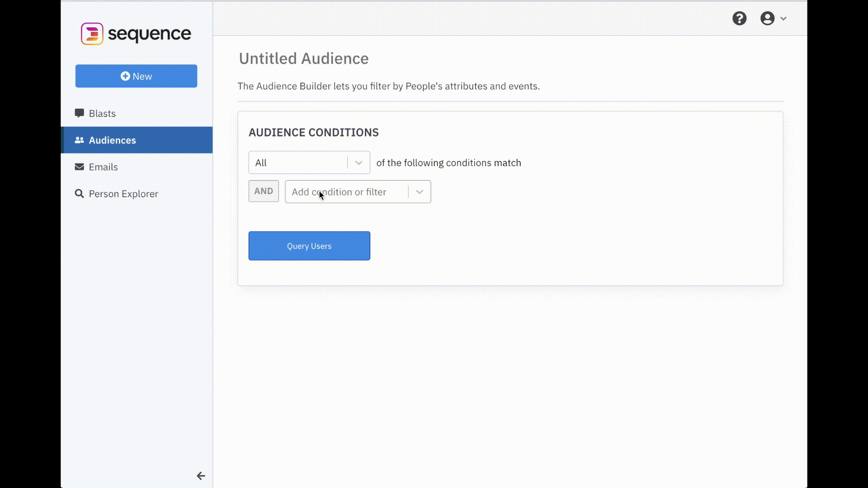The width and height of the screenshot is (868, 488).
Task: Click the user account icon
Action: [x=767, y=19]
